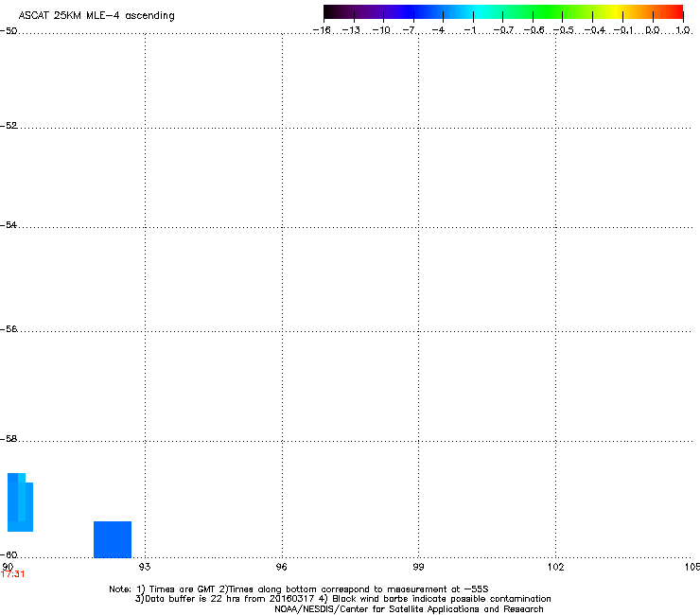Click the -56 latitude axis label
Screen dimensions: 700x615
(9, 329)
